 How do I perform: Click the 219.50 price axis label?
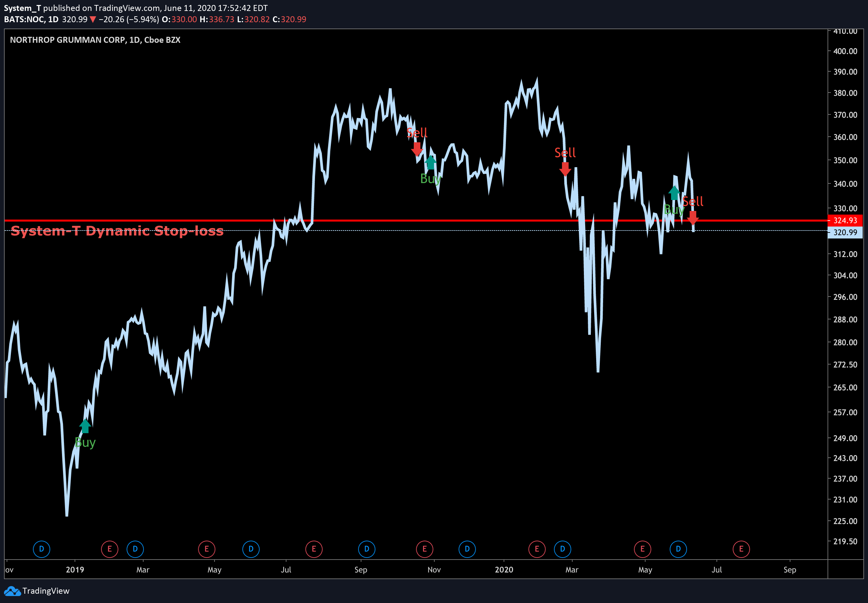[x=845, y=541]
